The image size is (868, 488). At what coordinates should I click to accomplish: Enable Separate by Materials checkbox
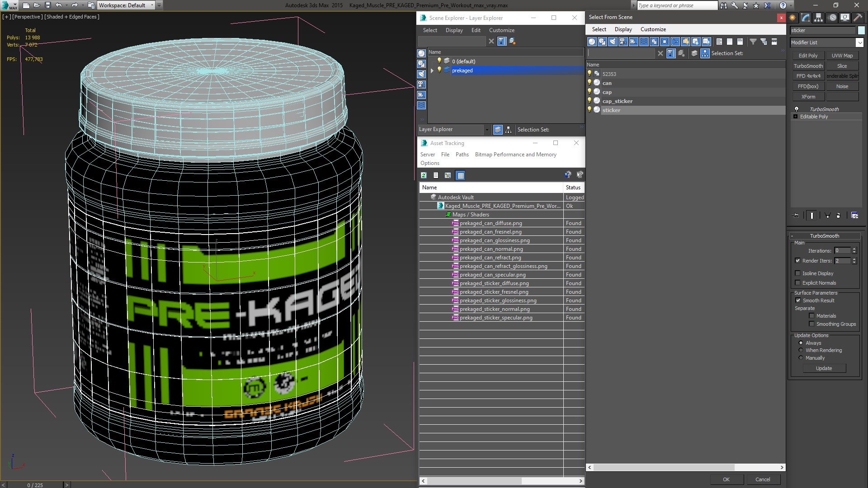[811, 316]
